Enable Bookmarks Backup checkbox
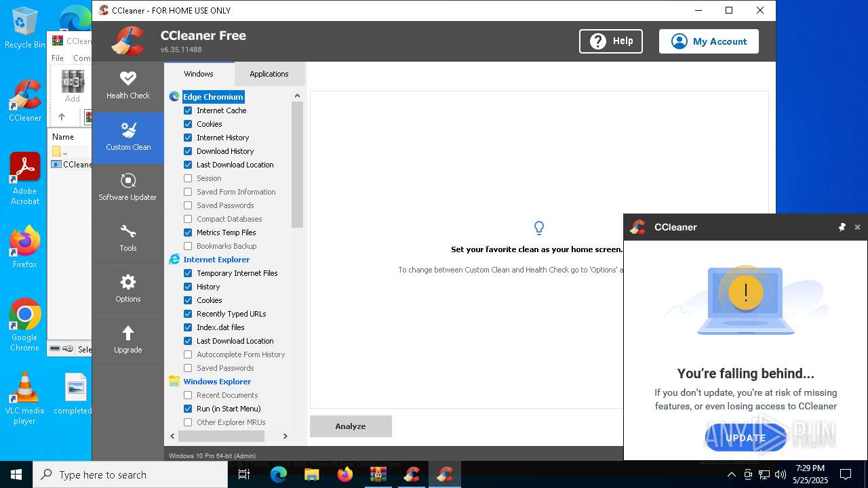 (x=188, y=246)
